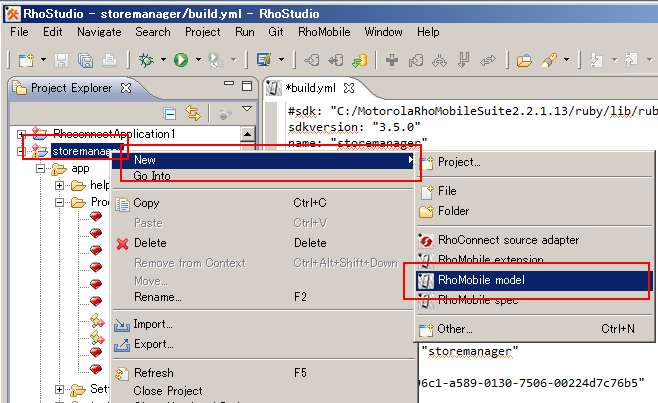Choose Go Into in context menu
Viewport: 658px width, 403px height.
click(x=264, y=176)
